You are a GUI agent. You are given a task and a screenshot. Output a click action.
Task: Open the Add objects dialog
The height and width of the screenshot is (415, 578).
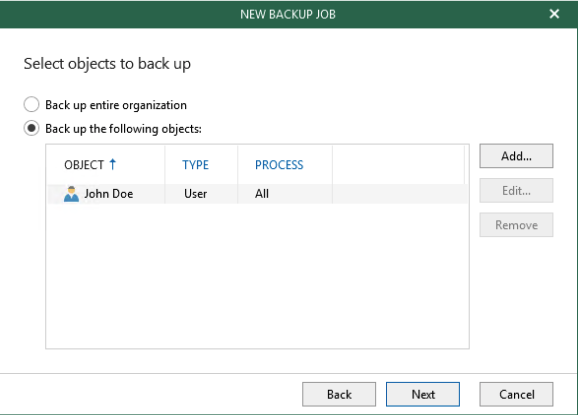click(x=516, y=156)
